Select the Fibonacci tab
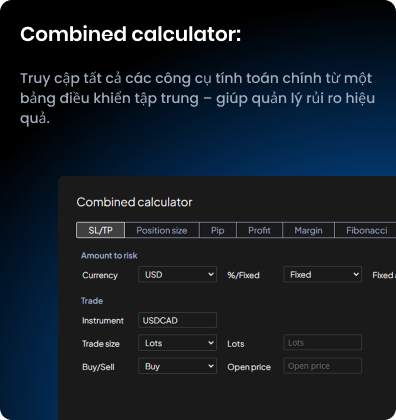The height and width of the screenshot is (420, 396). [x=365, y=230]
